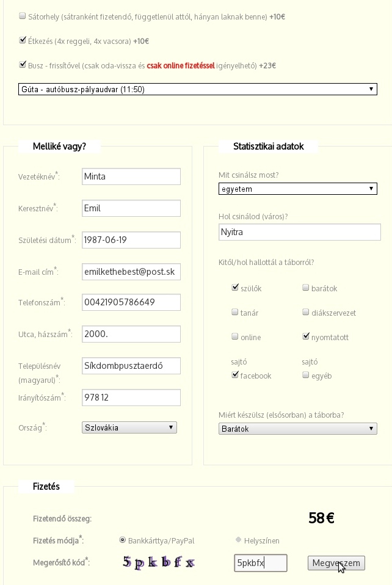392x585 pixels.
Task: Click the E-mail cím input field
Action: (x=131, y=271)
